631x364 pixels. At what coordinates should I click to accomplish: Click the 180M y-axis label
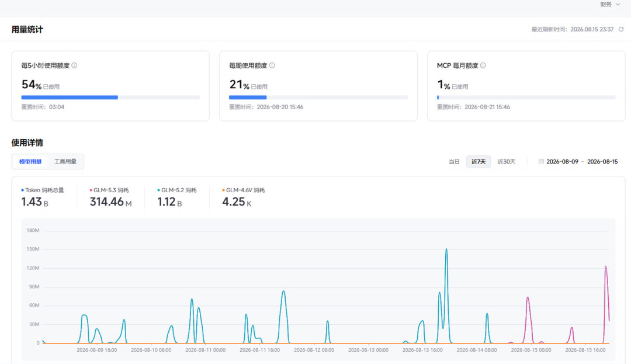click(33, 230)
